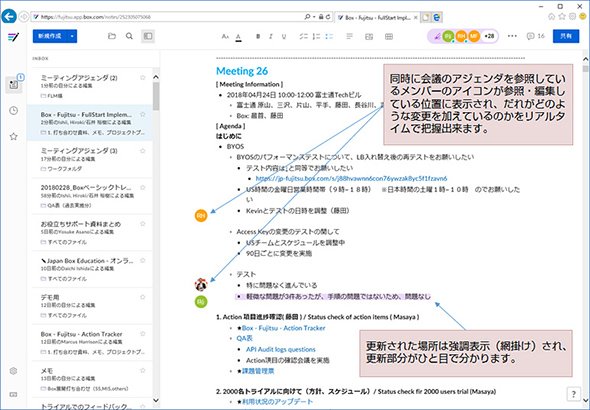Toggle italic formatting
This screenshot has height=410, width=590.
pyautogui.click(x=271, y=36)
